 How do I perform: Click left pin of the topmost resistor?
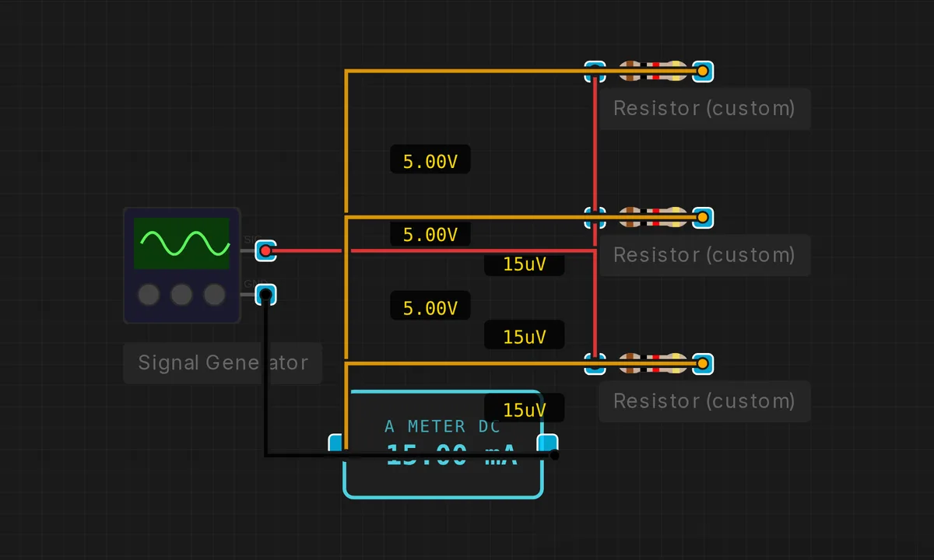pos(595,72)
